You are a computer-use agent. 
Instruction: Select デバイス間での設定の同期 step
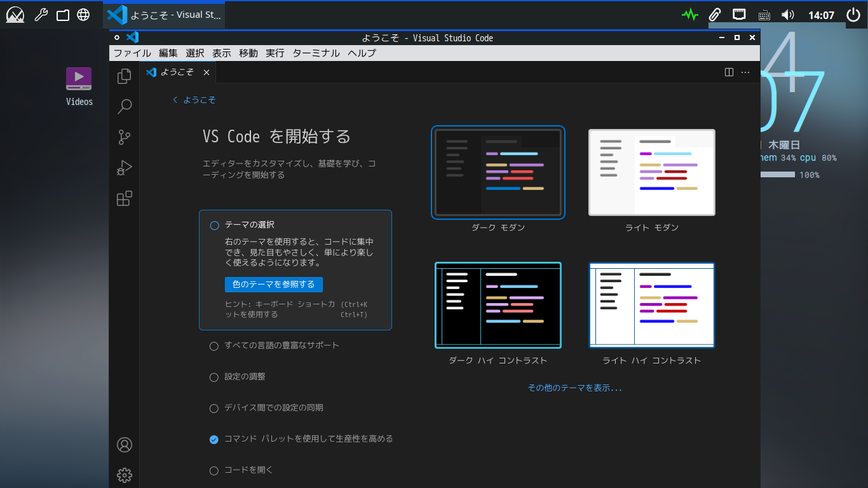(266, 408)
